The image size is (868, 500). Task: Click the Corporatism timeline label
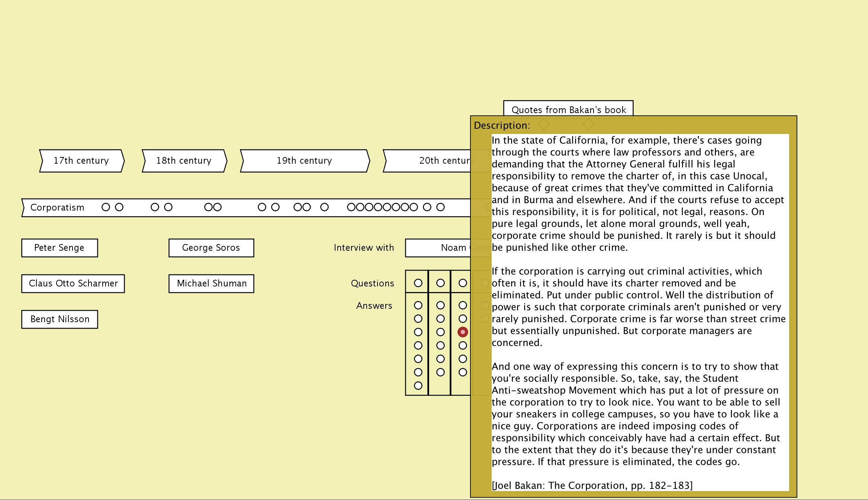[57, 208]
